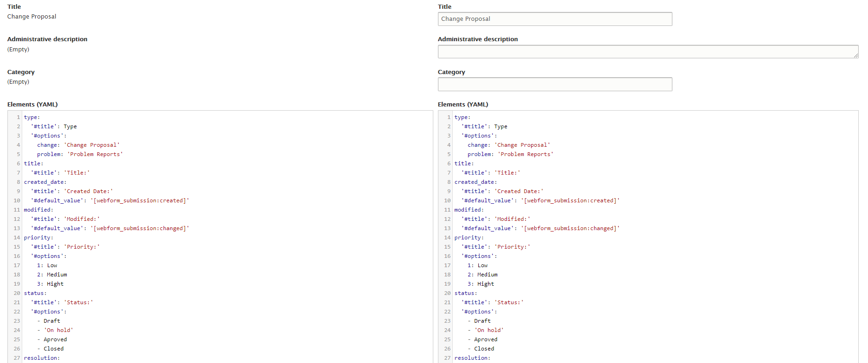The width and height of the screenshot is (868, 363).
Task: Click the read-only 'Change Proposal' title value on left
Action: tap(32, 16)
